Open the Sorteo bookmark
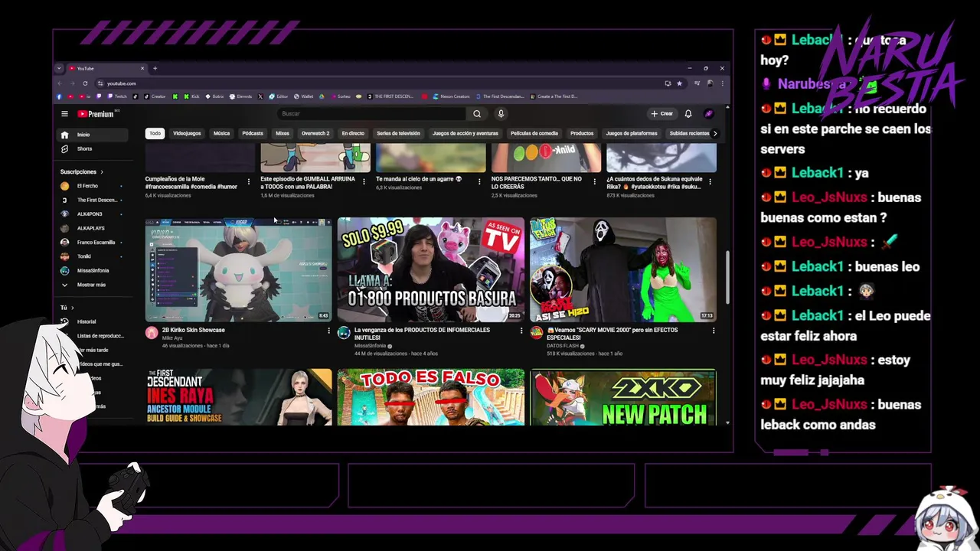 click(x=340, y=96)
